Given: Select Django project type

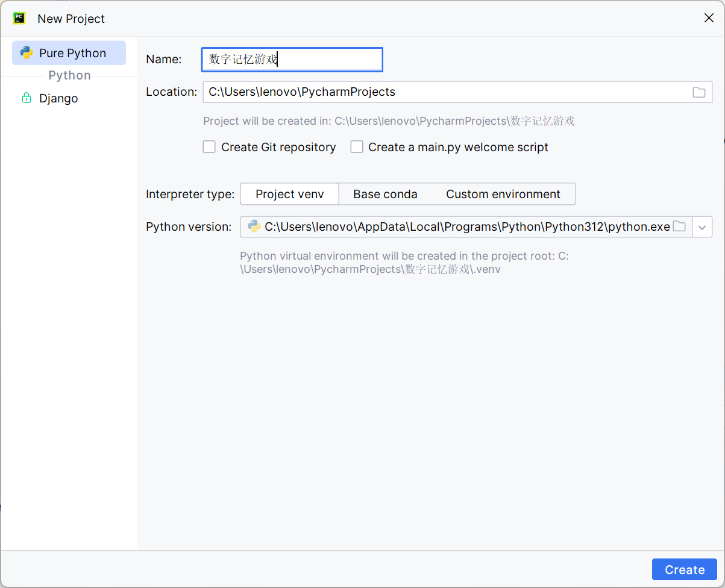Looking at the screenshot, I should tap(58, 98).
